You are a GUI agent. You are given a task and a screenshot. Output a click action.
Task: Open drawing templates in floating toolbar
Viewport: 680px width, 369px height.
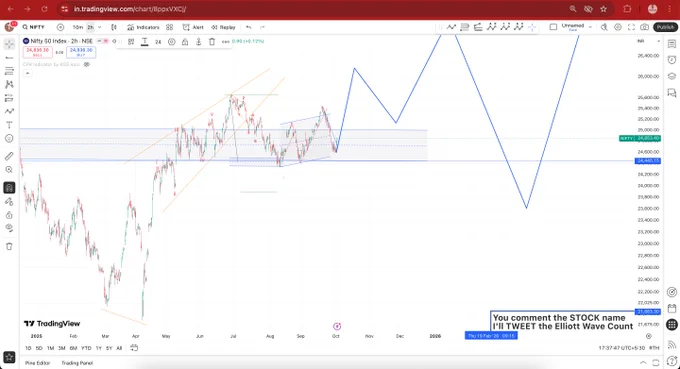point(131,42)
